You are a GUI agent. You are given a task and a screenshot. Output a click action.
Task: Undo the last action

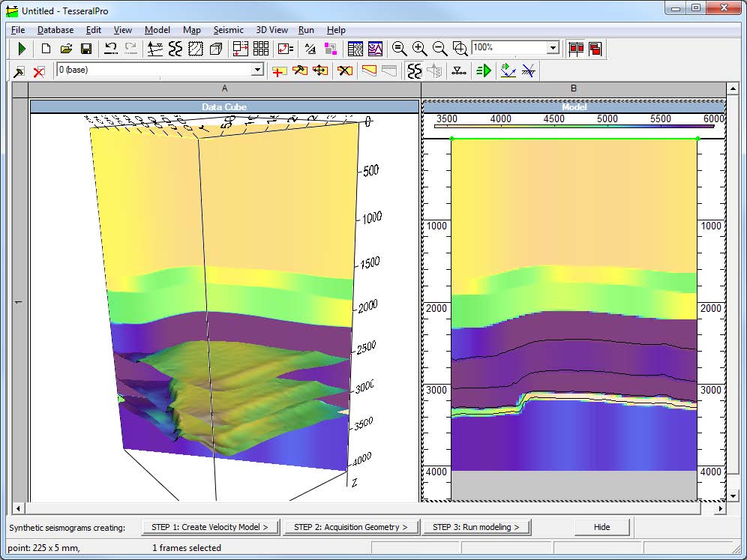[x=111, y=49]
